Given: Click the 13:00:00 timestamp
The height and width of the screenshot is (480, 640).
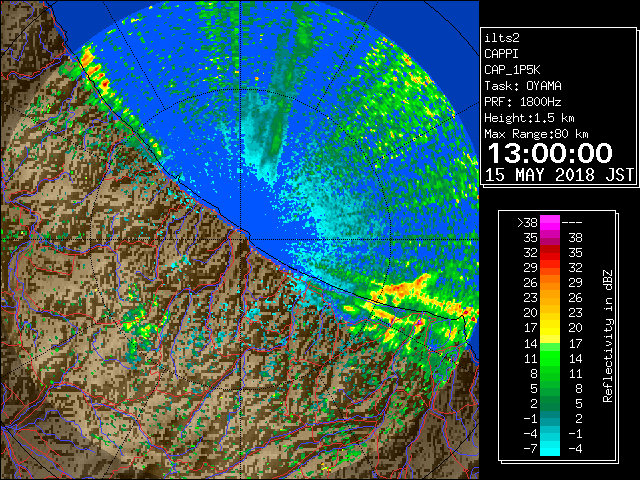Looking at the screenshot, I should point(550,153).
